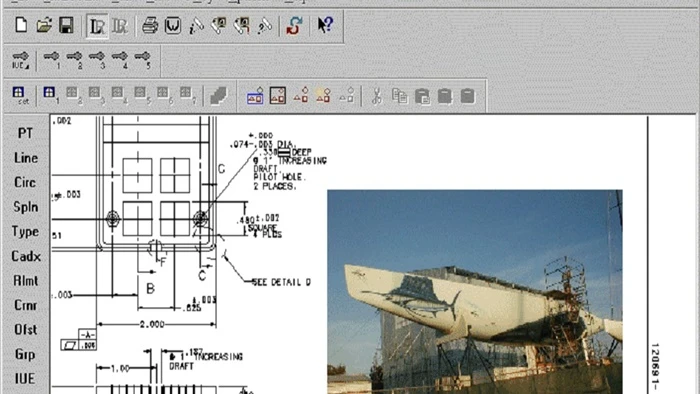The width and height of the screenshot is (700, 394).
Task: Select key number 3 icon
Action: (97, 60)
